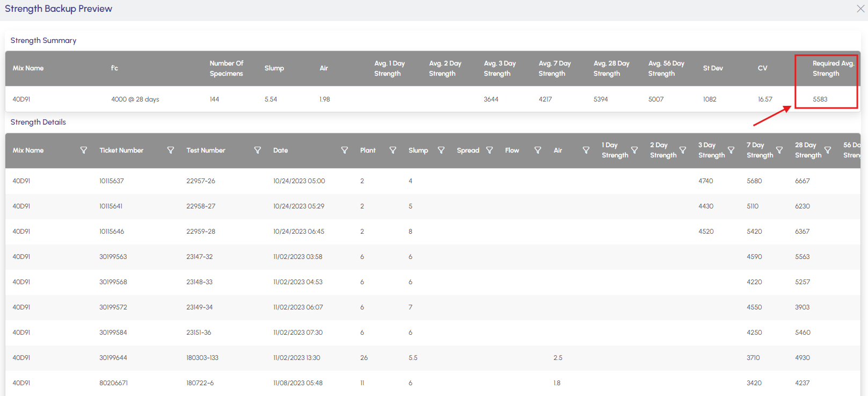Image resolution: width=868 pixels, height=396 pixels.
Task: Open the Plant column filter icon
Action: pyautogui.click(x=392, y=150)
